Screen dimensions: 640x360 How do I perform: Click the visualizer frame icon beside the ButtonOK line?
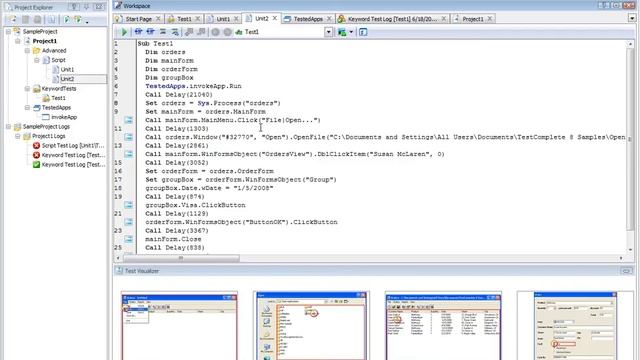pyautogui.click(x=128, y=222)
